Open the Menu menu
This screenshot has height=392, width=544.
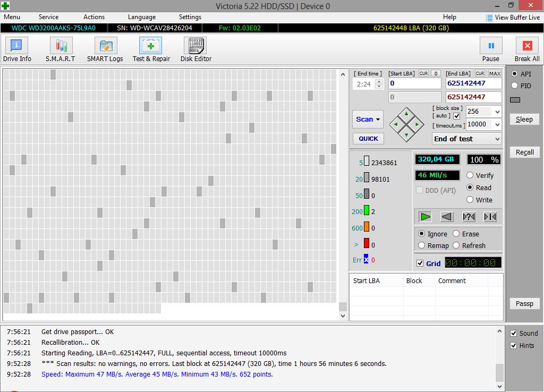(x=12, y=17)
